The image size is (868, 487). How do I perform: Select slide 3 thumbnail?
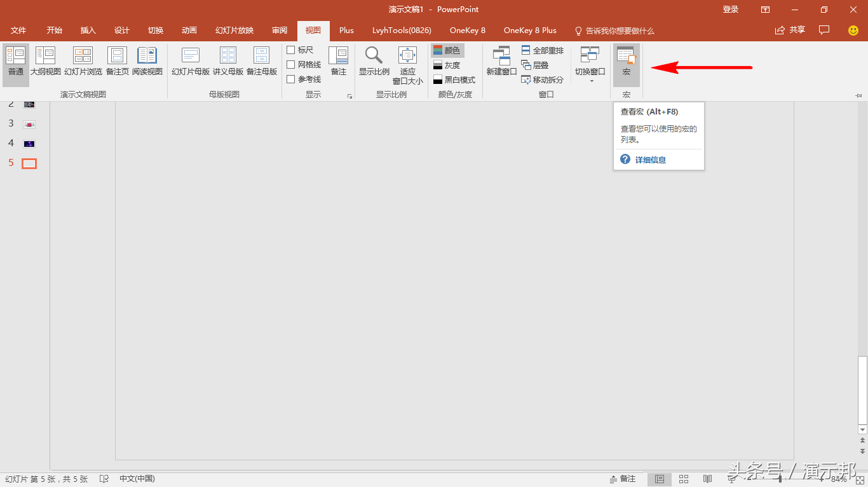29,124
